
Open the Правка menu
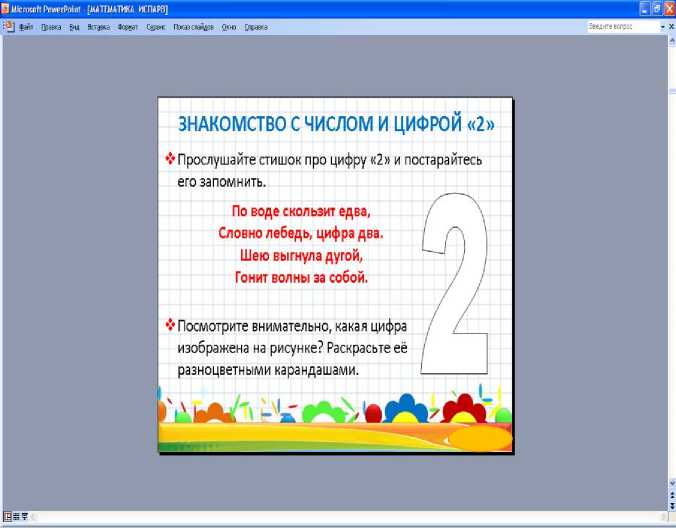tap(52, 28)
